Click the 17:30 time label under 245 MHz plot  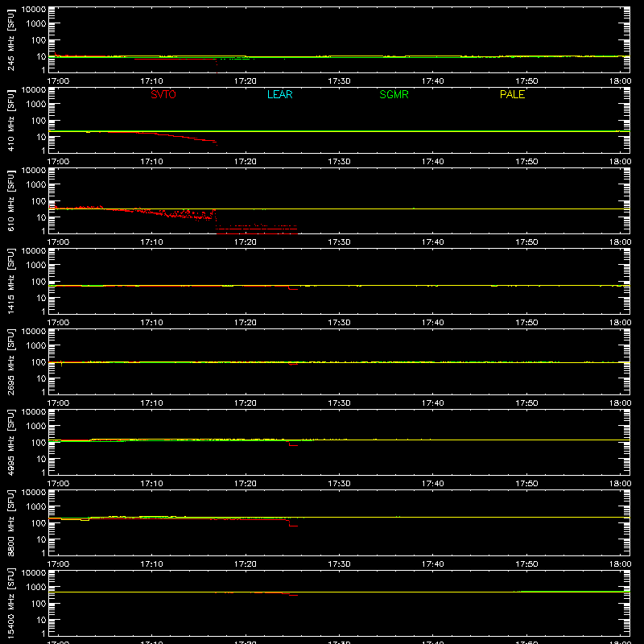click(x=339, y=81)
